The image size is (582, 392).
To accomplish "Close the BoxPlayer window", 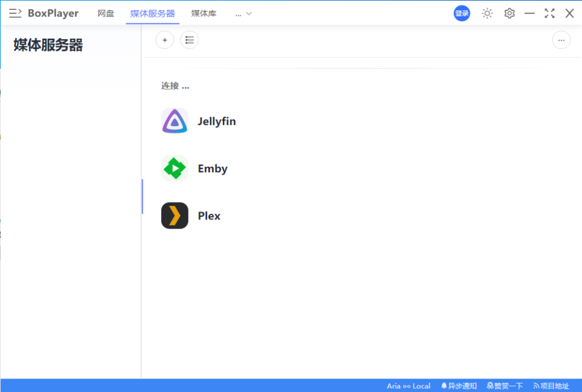I will (x=569, y=13).
